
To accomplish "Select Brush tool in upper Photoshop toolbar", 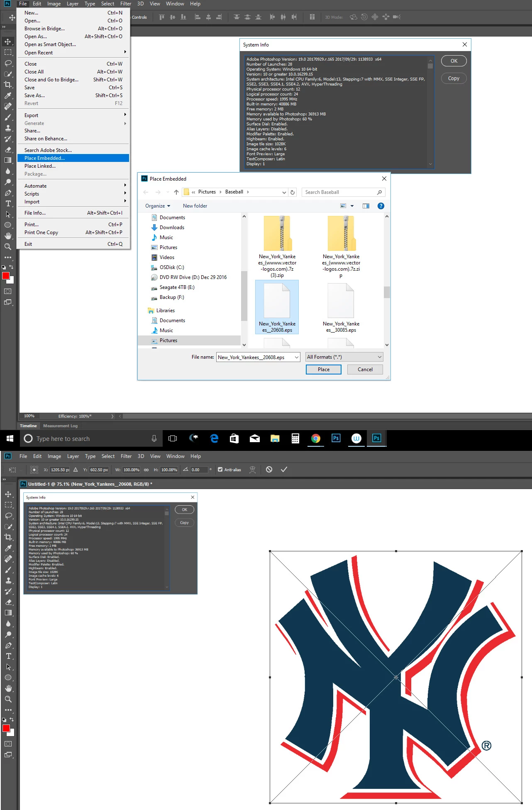I will (x=8, y=117).
